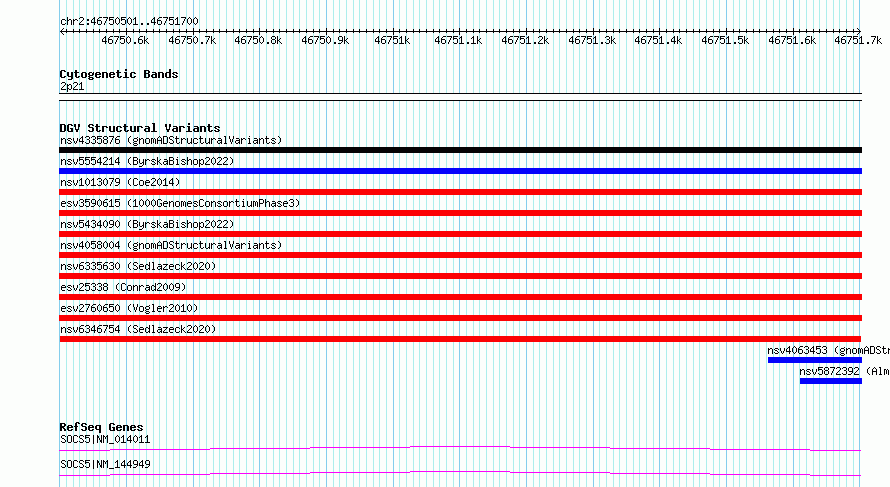890x487 pixels.
Task: Click the ruler's right arrowhead
Action: click(859, 31)
